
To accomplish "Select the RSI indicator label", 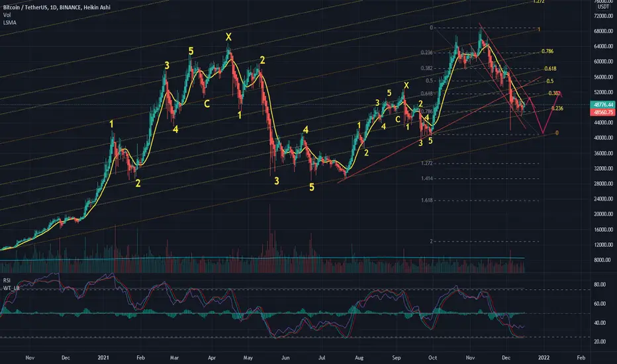I will pos(7,280).
